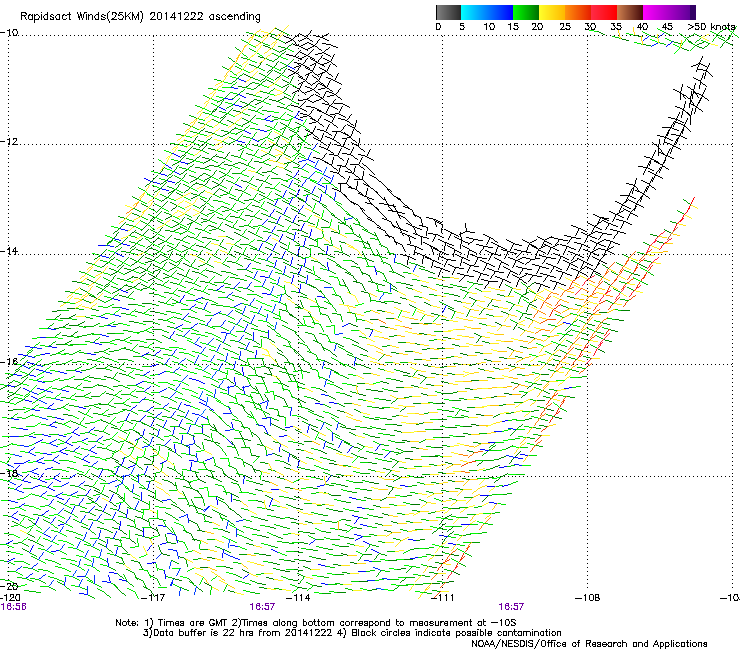The height and width of the screenshot is (650, 740).
Task: Click the "-108" longitude axis label
Action: pos(588,598)
